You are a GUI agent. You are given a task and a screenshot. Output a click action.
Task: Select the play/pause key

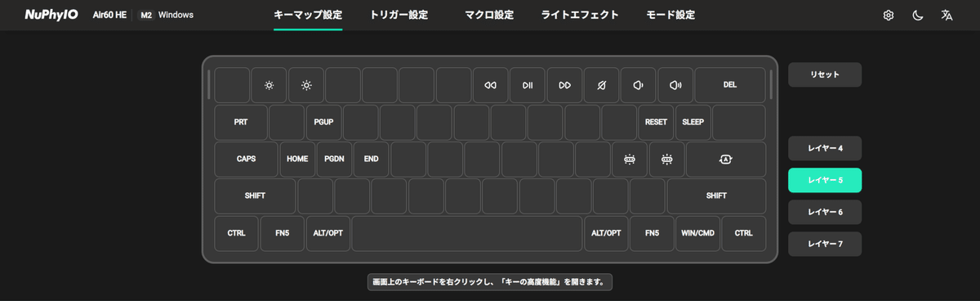click(x=528, y=85)
